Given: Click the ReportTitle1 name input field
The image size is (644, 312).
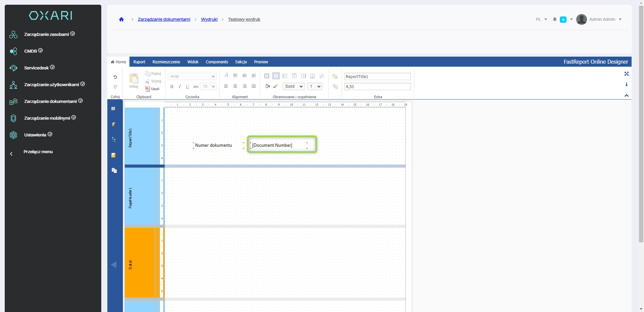Looking at the screenshot, I should (x=377, y=77).
